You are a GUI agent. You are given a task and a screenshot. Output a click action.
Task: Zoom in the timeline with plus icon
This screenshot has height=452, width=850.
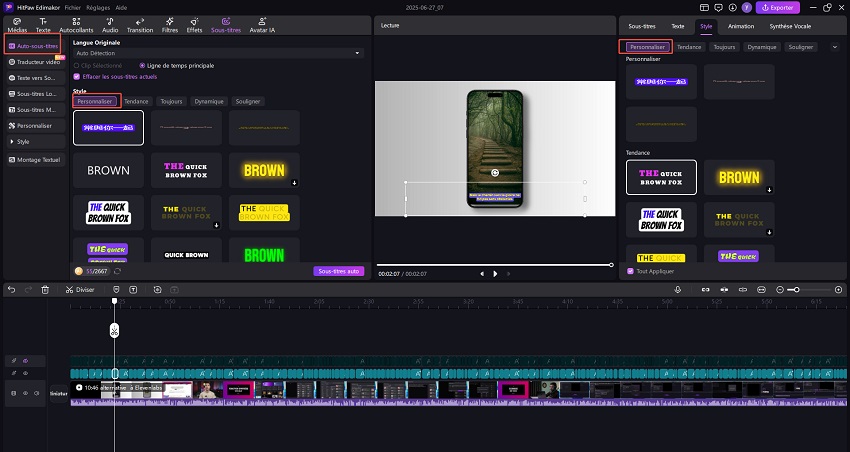[839, 290]
